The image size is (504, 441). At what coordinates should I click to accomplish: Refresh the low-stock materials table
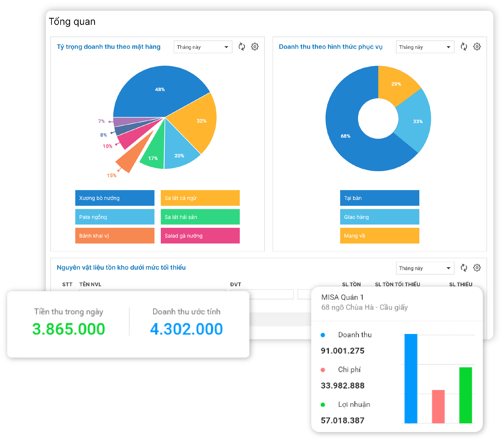(464, 268)
